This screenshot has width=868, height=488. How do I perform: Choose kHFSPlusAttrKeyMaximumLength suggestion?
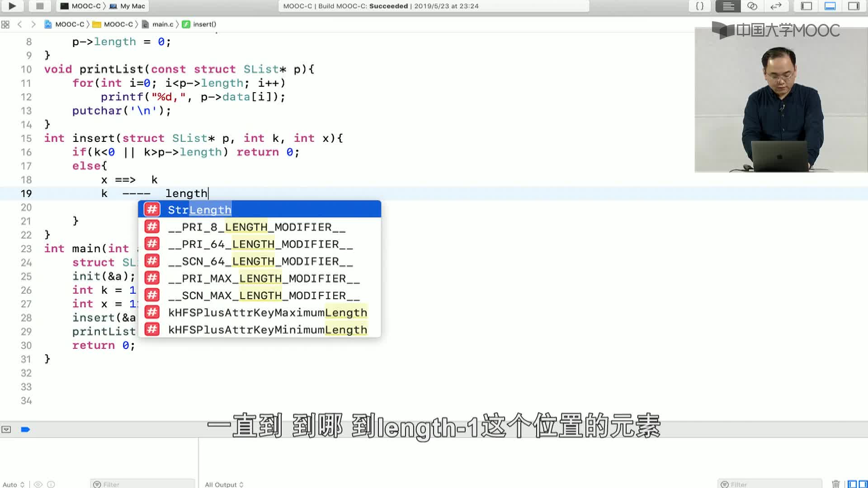click(259, 313)
